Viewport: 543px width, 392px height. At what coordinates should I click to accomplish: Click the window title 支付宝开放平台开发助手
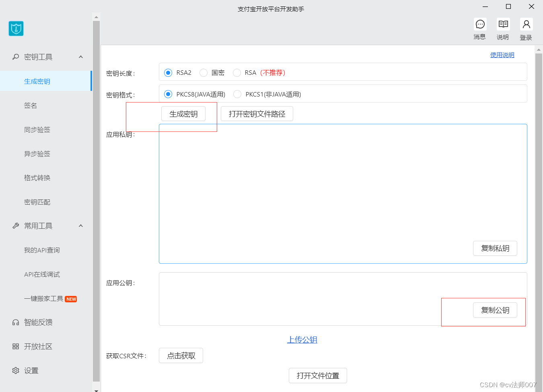[x=271, y=9]
